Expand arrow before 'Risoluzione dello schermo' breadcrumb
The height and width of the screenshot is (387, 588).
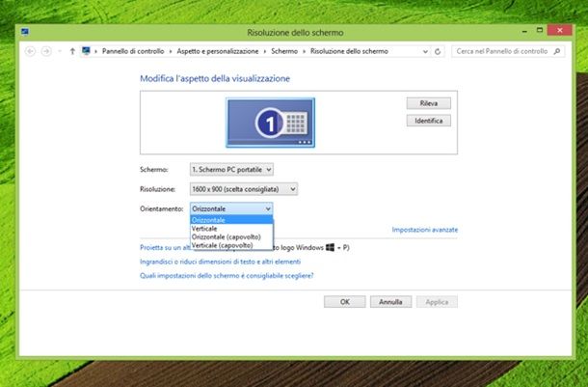click(x=304, y=51)
